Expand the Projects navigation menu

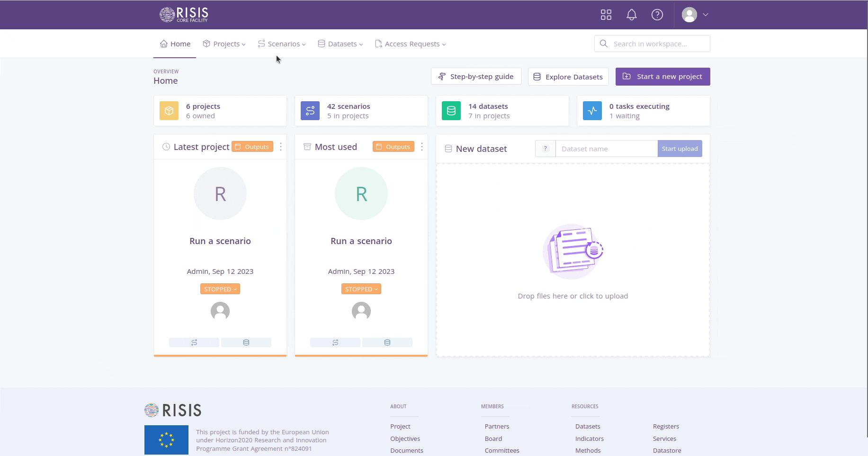coord(224,44)
